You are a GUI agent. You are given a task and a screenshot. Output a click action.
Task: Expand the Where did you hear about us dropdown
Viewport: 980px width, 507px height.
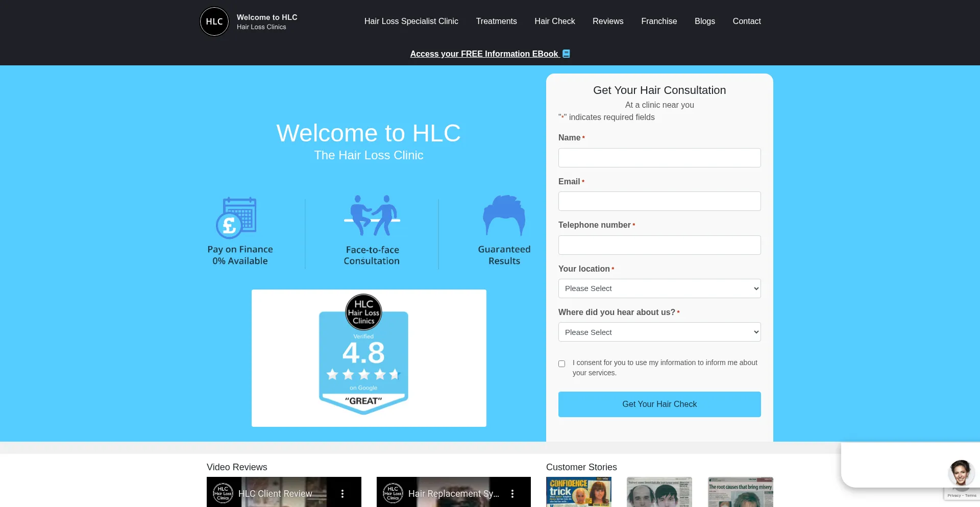659,332
